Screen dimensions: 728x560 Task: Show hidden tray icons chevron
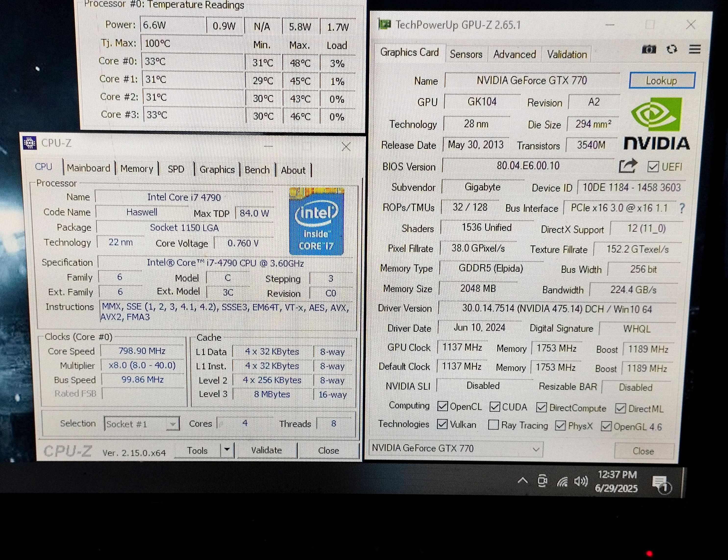click(x=523, y=480)
